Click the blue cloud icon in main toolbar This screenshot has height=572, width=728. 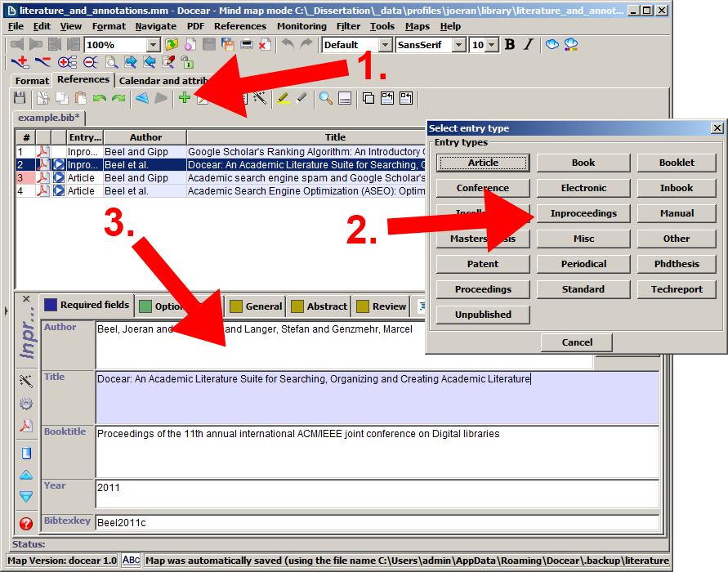[x=552, y=45]
